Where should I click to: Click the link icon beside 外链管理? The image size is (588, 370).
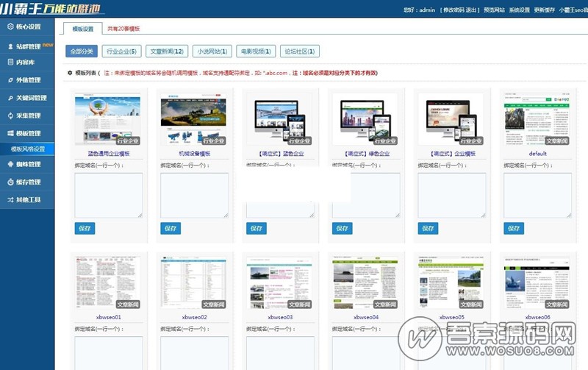click(10, 80)
